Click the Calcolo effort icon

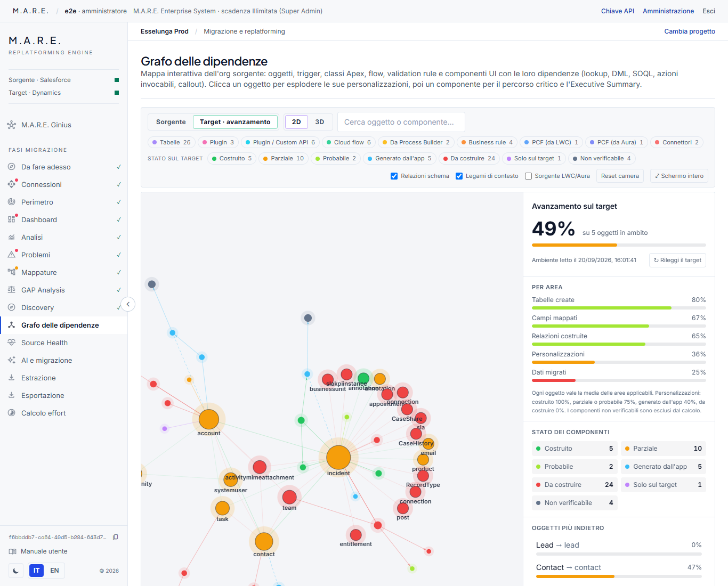pyautogui.click(x=11, y=413)
